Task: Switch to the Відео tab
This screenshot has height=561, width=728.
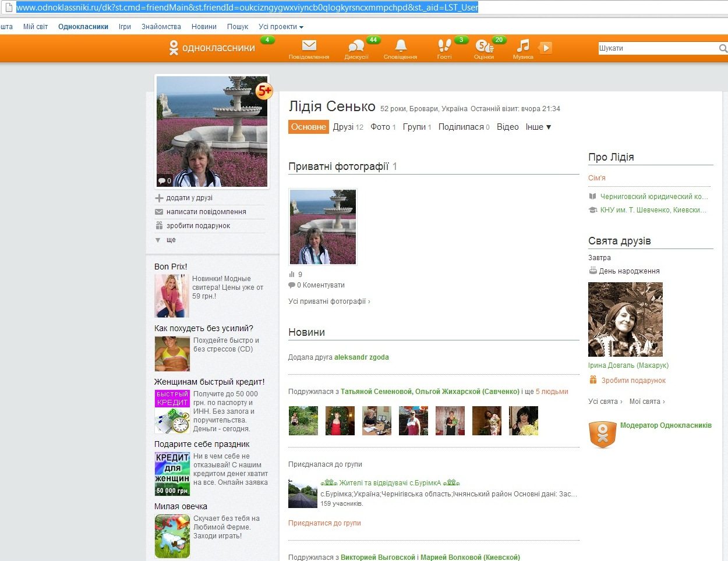Action: coord(508,127)
